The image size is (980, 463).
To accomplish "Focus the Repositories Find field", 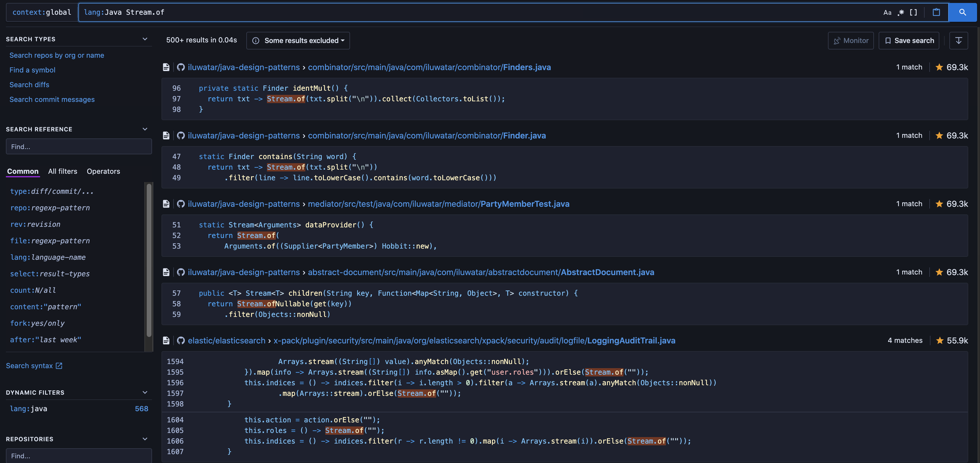I will coord(79,456).
